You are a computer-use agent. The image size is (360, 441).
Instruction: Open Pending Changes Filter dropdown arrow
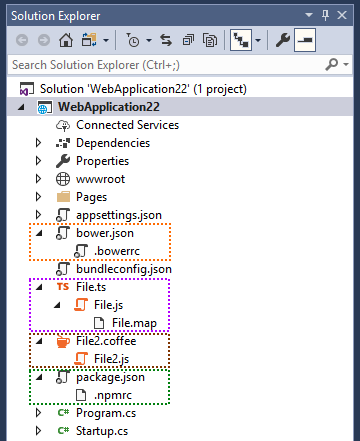[x=149, y=41]
